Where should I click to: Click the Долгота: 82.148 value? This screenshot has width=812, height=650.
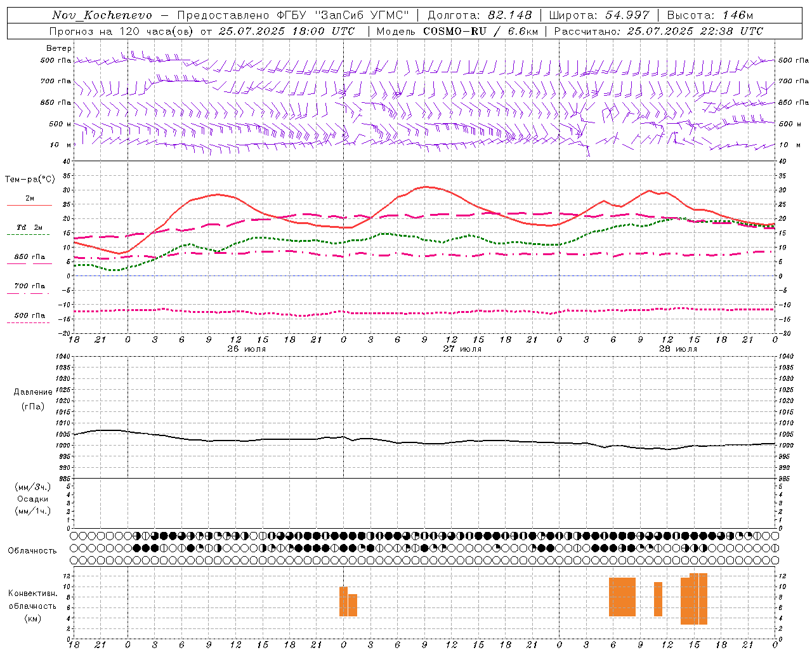click(x=480, y=15)
